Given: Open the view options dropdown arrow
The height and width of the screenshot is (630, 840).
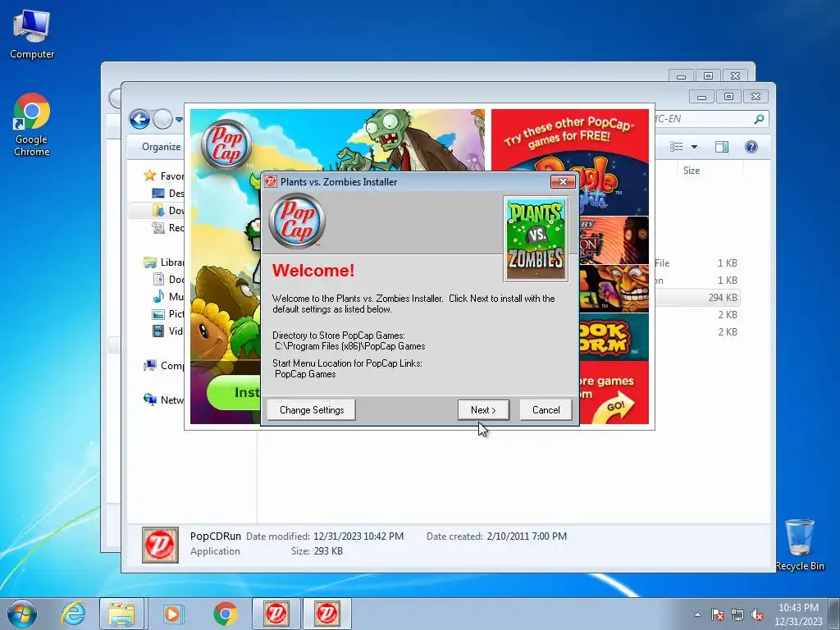Looking at the screenshot, I should pyautogui.click(x=694, y=147).
